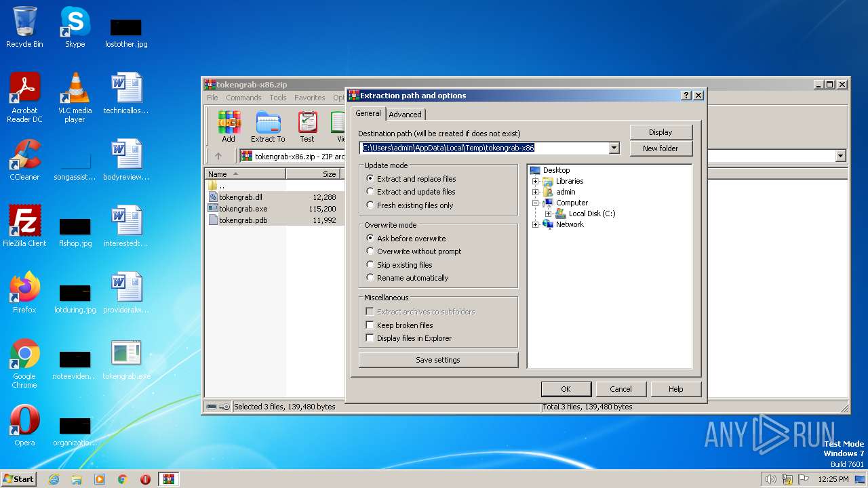The height and width of the screenshot is (488, 868).
Task: Collapse Computer node in folder tree
Action: click(x=535, y=203)
